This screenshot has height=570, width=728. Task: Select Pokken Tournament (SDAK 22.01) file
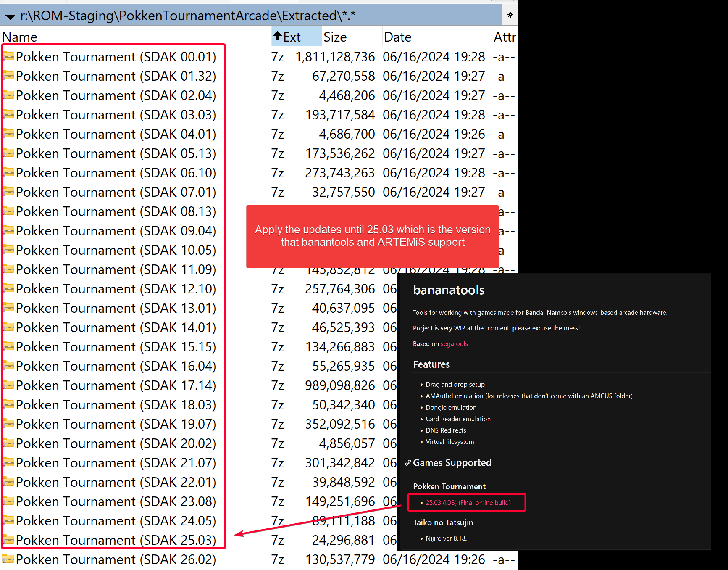116,482
